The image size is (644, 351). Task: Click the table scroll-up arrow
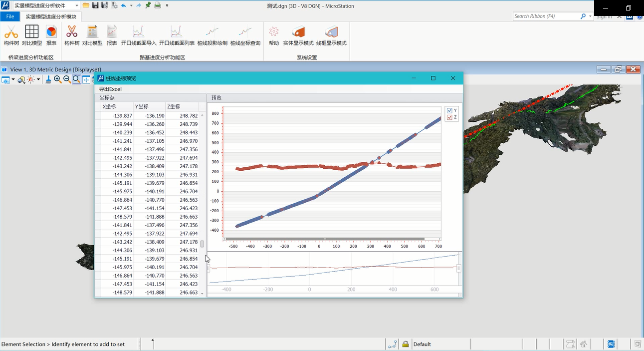(202, 115)
